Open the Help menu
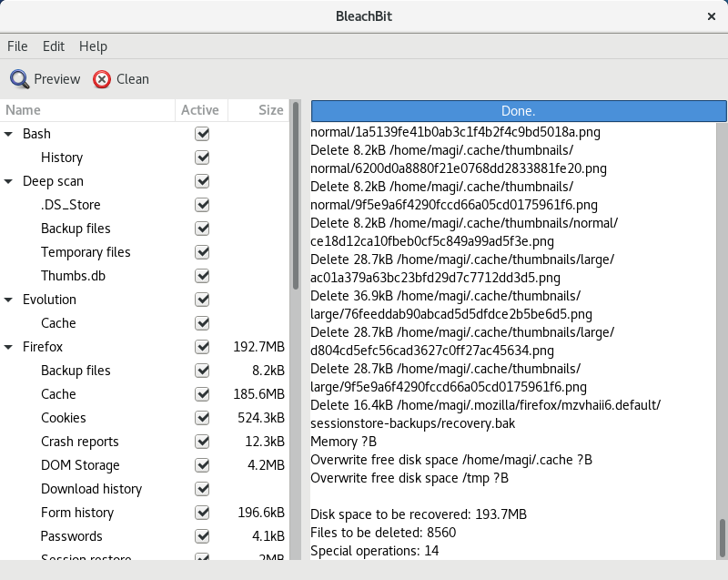Screen dimensions: 728x580 93,46
